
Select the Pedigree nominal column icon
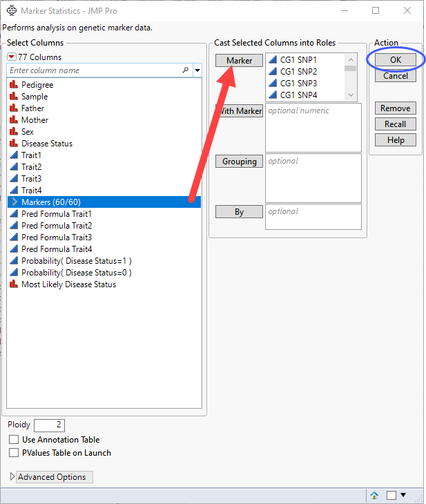pos(14,84)
